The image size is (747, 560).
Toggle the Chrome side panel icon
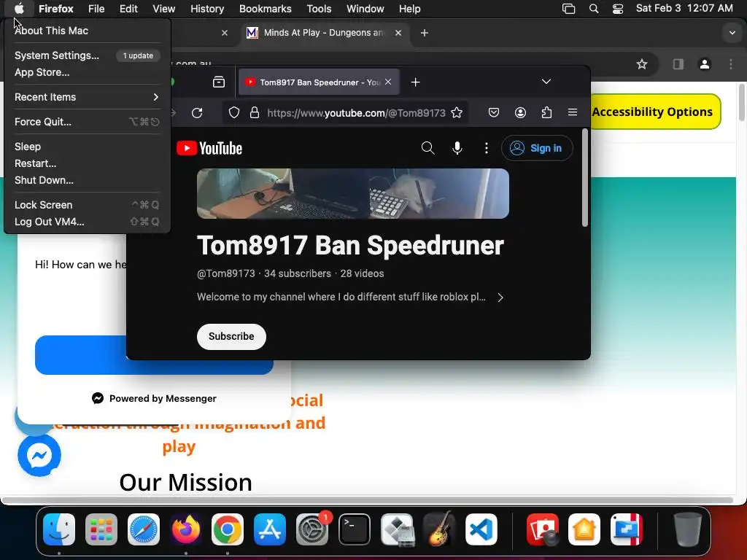(x=678, y=64)
